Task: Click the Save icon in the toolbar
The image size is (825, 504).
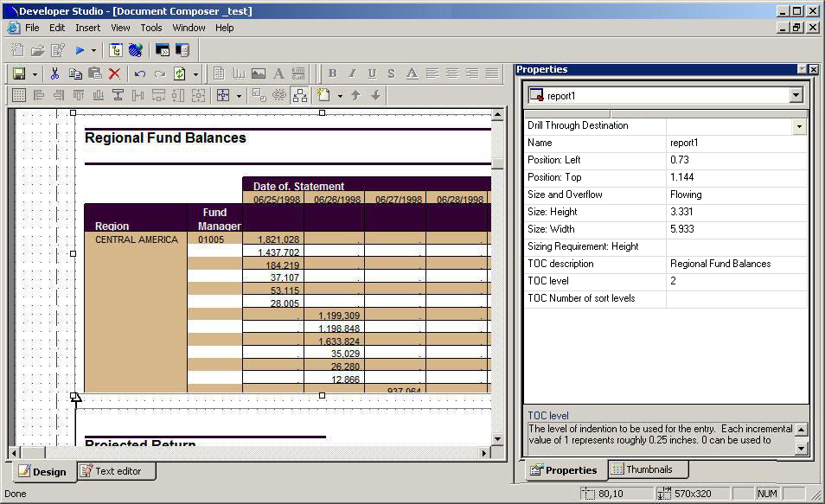Action: tap(19, 74)
